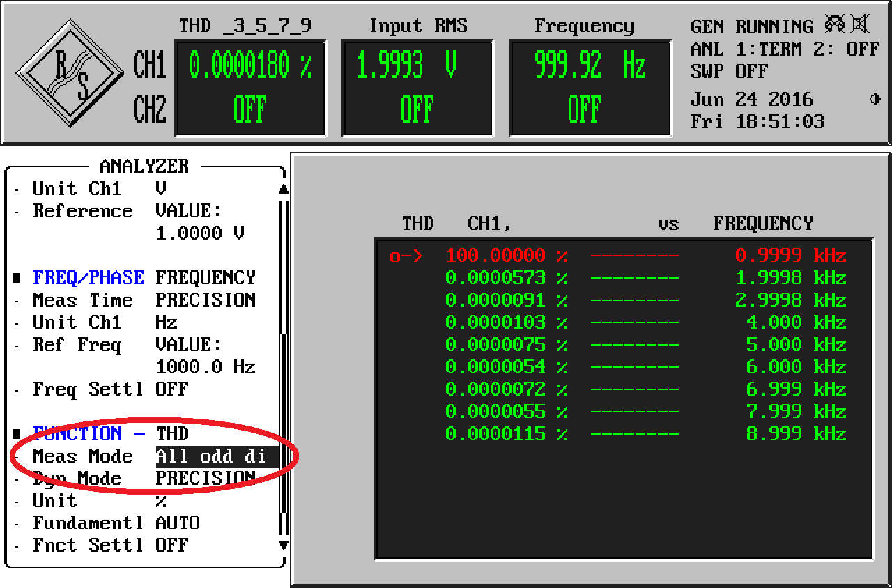The height and width of the screenshot is (588, 892).
Task: Click the frequency 4.000 kHz
Action: click(797, 323)
